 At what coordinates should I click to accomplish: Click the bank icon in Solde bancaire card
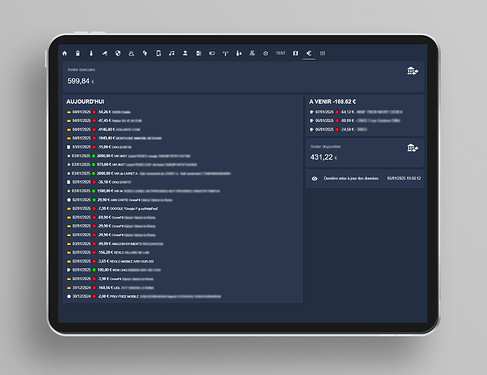pyautogui.click(x=412, y=71)
